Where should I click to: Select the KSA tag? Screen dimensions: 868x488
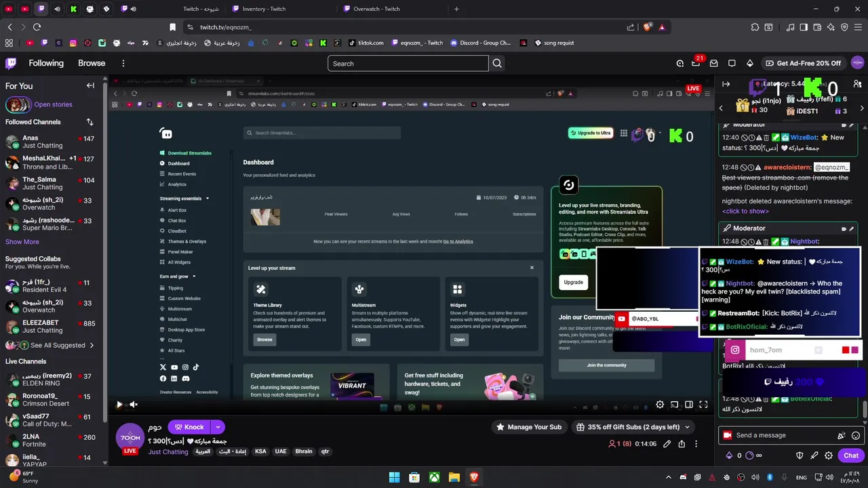tap(260, 451)
